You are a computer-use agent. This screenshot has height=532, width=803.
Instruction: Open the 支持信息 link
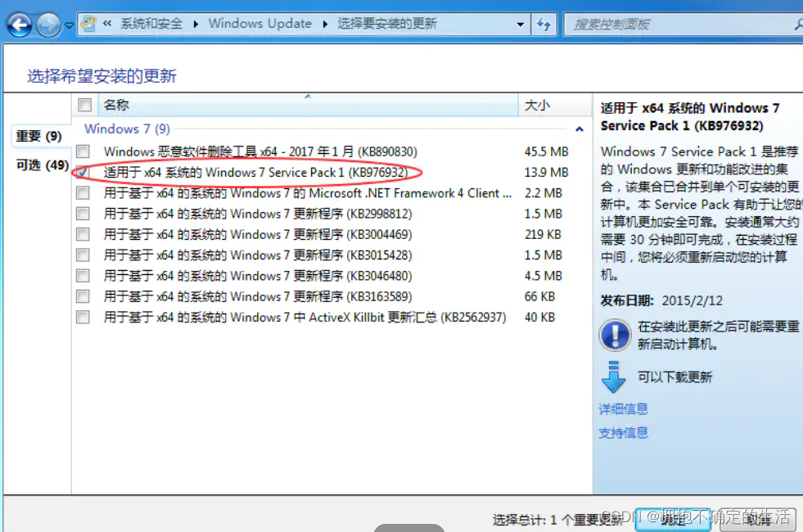(x=623, y=433)
